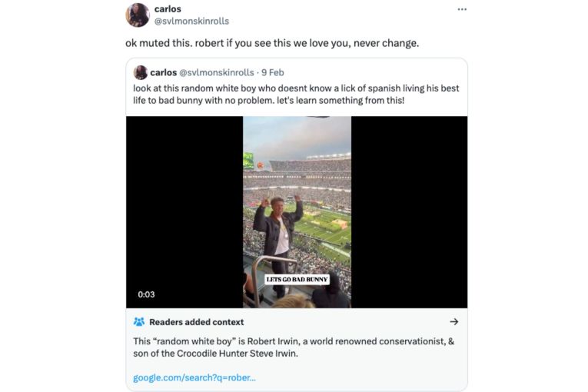Viewport: 588px width, 392px height.
Task: Open the google.com/search link
Action: click(x=194, y=377)
